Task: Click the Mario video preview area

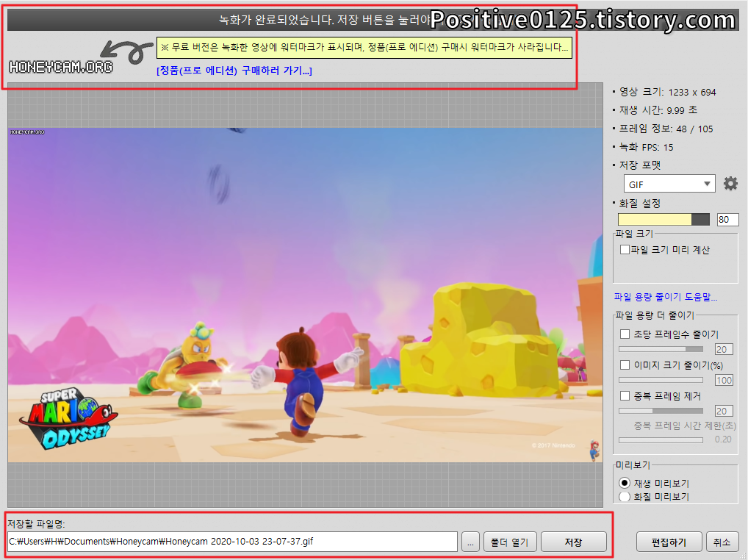Action: point(306,295)
